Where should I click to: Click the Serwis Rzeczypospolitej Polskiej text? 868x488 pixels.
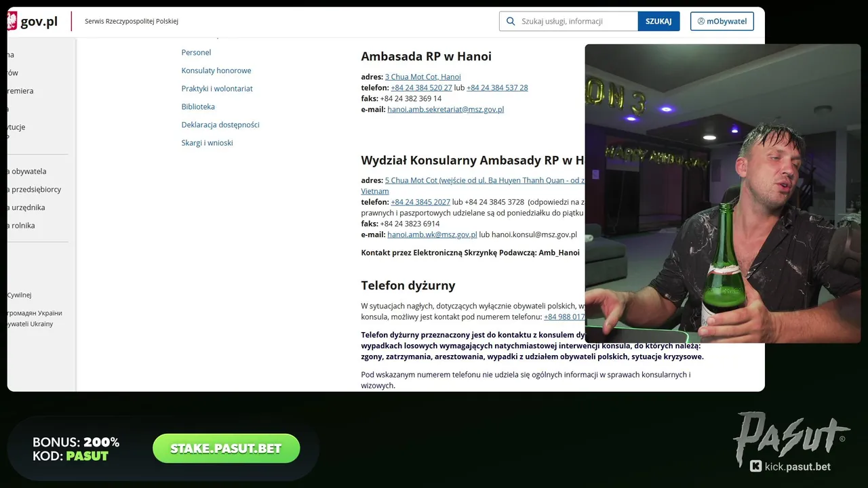pyautogui.click(x=132, y=21)
